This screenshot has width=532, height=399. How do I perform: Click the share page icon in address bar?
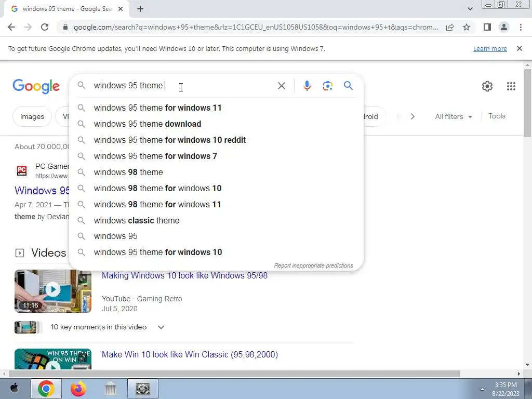click(450, 27)
